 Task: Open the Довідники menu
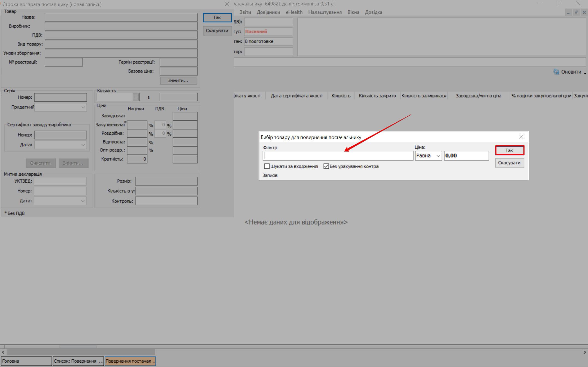(x=268, y=12)
